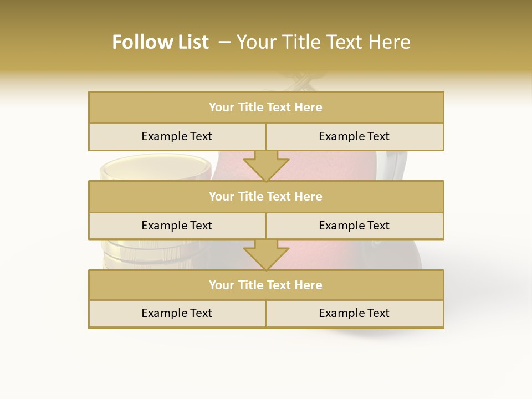Viewport: 532px width, 399px height.
Task: Click middle block's left "Example Text" cell
Action: tap(177, 226)
